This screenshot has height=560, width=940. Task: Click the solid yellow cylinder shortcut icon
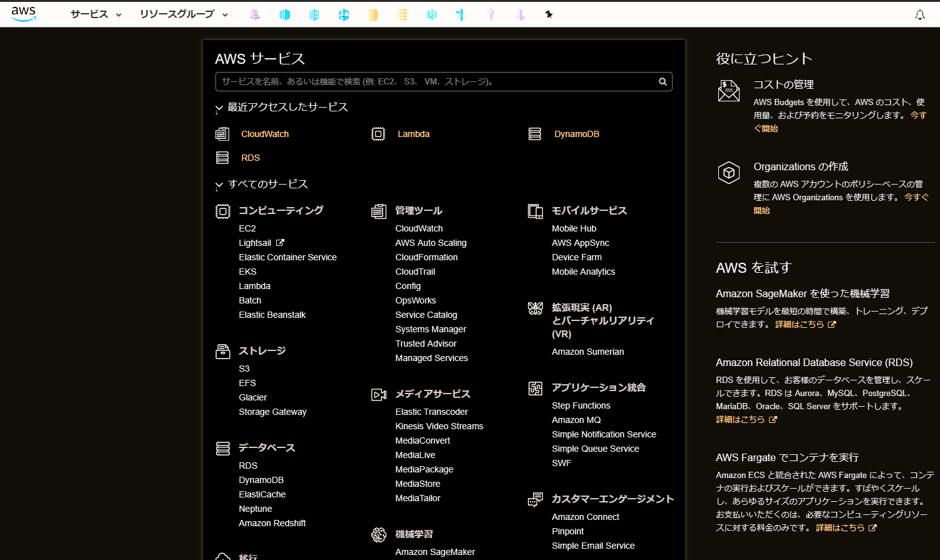pos(373,14)
